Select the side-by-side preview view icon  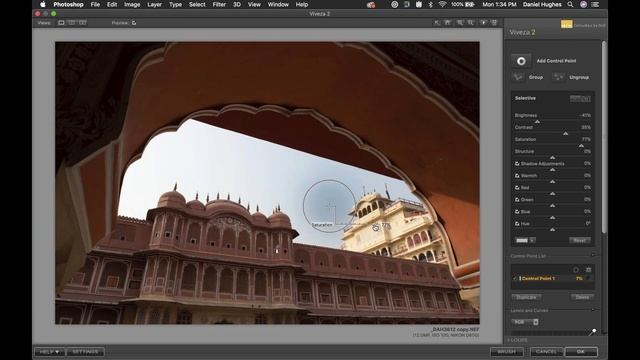click(82, 23)
